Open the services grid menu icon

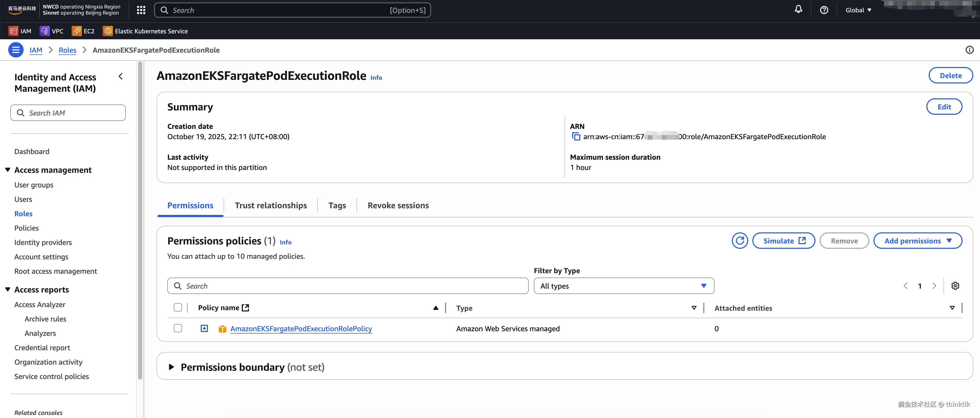click(x=141, y=10)
